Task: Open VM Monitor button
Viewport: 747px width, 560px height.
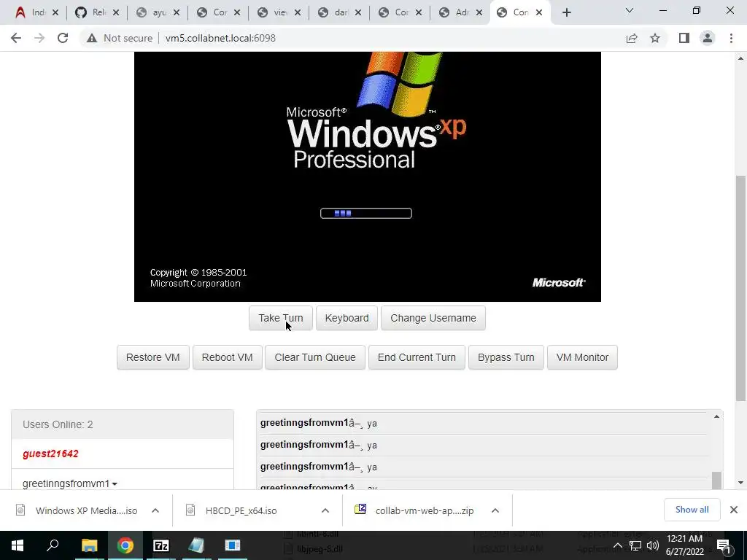Action: pos(582,357)
